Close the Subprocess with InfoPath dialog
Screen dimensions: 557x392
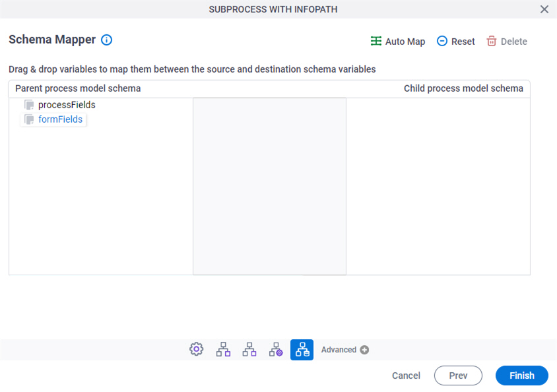[544, 9]
